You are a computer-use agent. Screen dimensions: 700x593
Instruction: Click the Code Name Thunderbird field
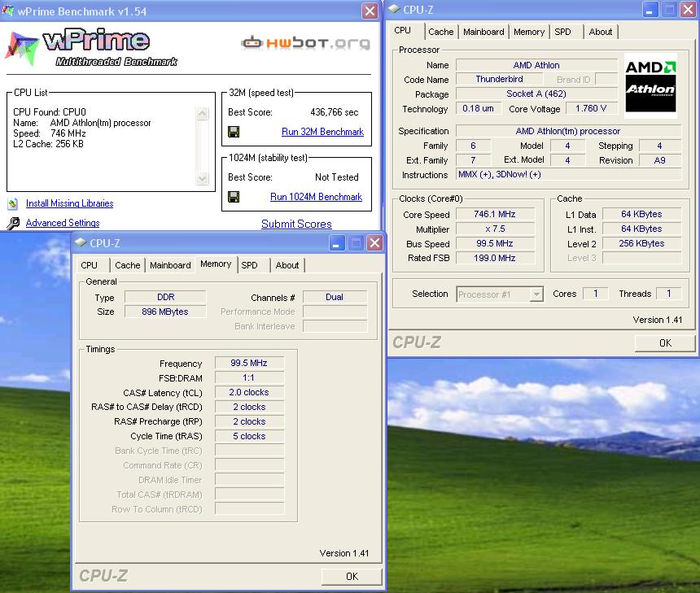tap(499, 79)
